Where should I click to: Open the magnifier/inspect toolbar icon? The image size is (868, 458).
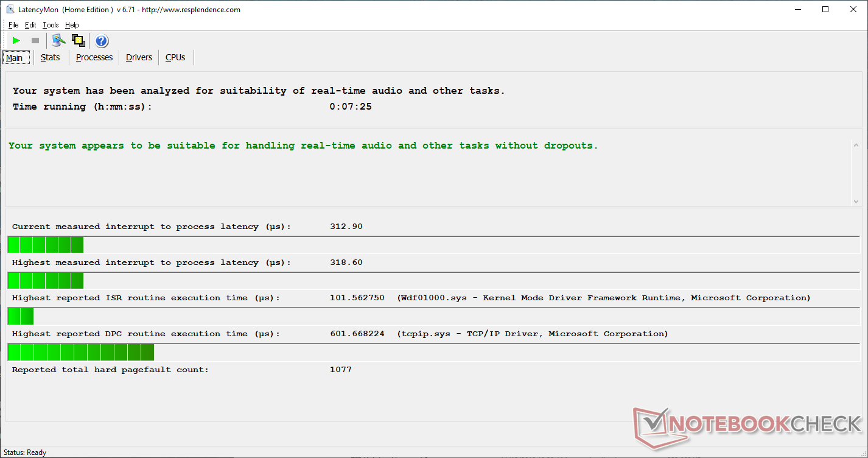pyautogui.click(x=58, y=41)
